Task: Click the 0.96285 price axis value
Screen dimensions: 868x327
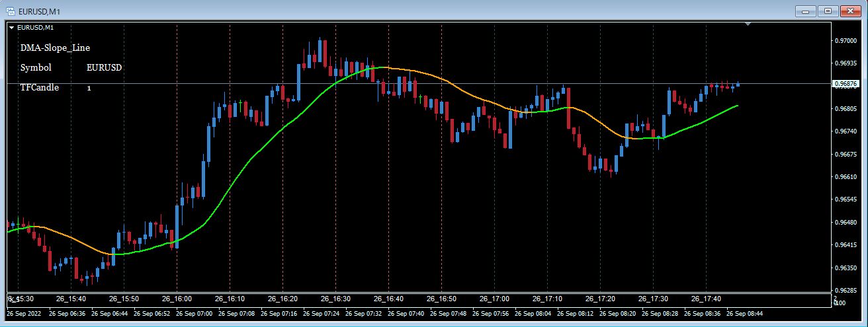Action: click(x=846, y=291)
